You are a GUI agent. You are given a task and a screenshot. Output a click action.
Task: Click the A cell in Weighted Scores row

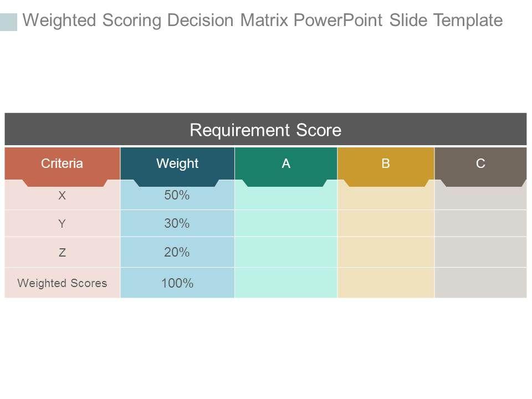pos(286,283)
